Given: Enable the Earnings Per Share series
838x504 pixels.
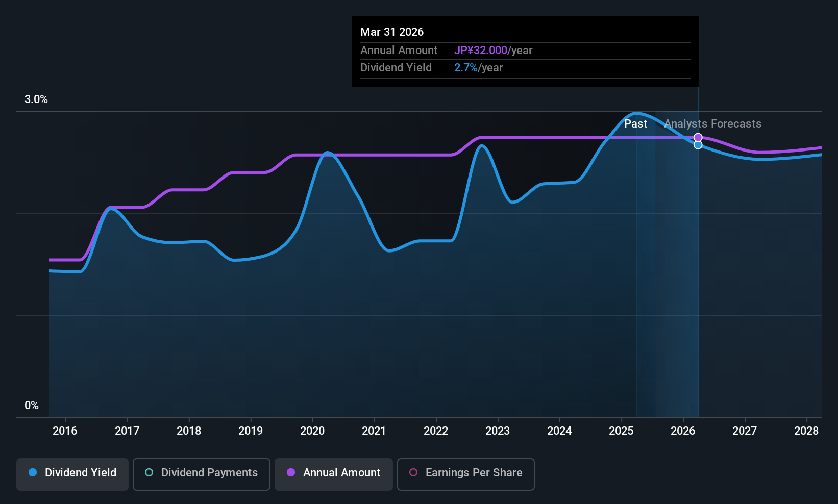Looking at the screenshot, I should point(466,474).
